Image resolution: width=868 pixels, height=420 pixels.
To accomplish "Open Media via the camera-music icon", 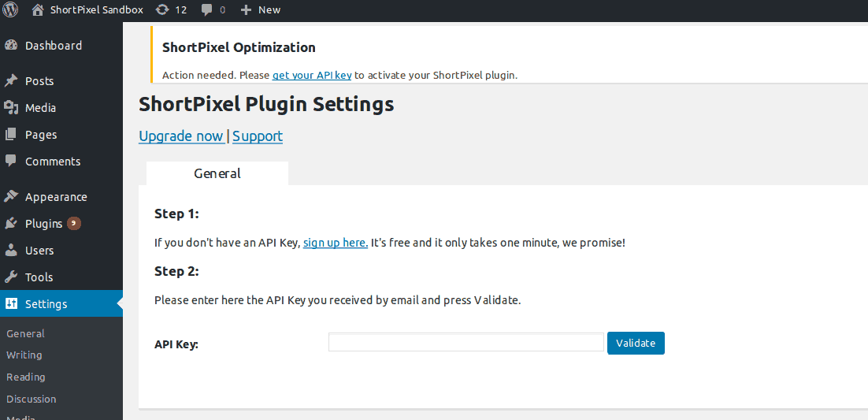I will click(10, 107).
